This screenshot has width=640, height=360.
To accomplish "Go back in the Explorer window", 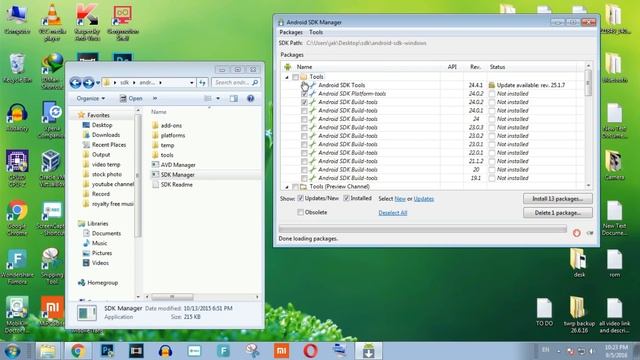I will click(x=75, y=83).
